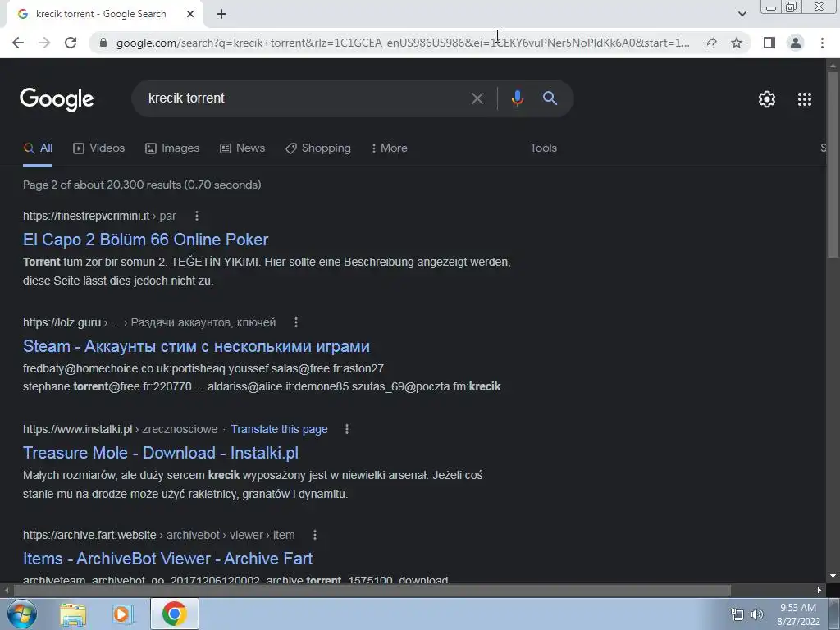Reload the current page
Screen dimensions: 840x630
coord(71,43)
